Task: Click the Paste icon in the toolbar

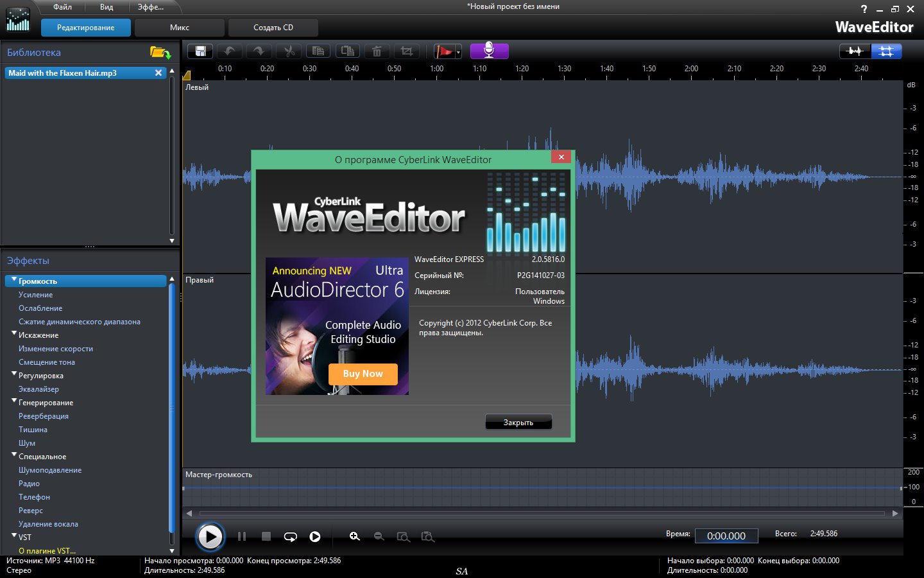Action: (x=348, y=51)
